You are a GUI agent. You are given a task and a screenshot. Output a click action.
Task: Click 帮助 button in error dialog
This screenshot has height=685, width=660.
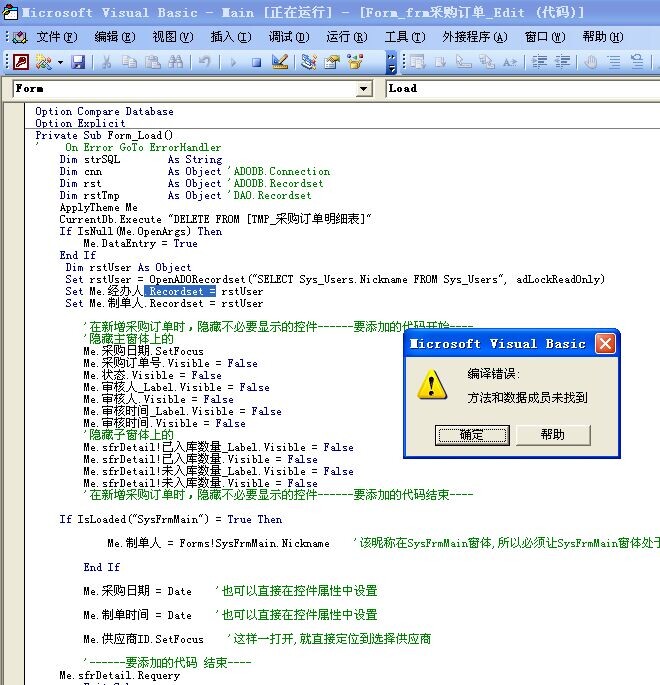pos(553,435)
